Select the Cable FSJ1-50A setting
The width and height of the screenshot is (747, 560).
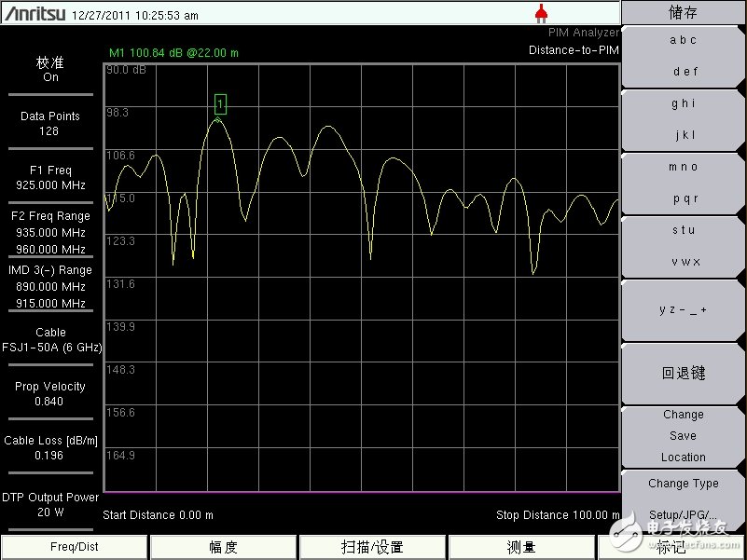click(50, 340)
